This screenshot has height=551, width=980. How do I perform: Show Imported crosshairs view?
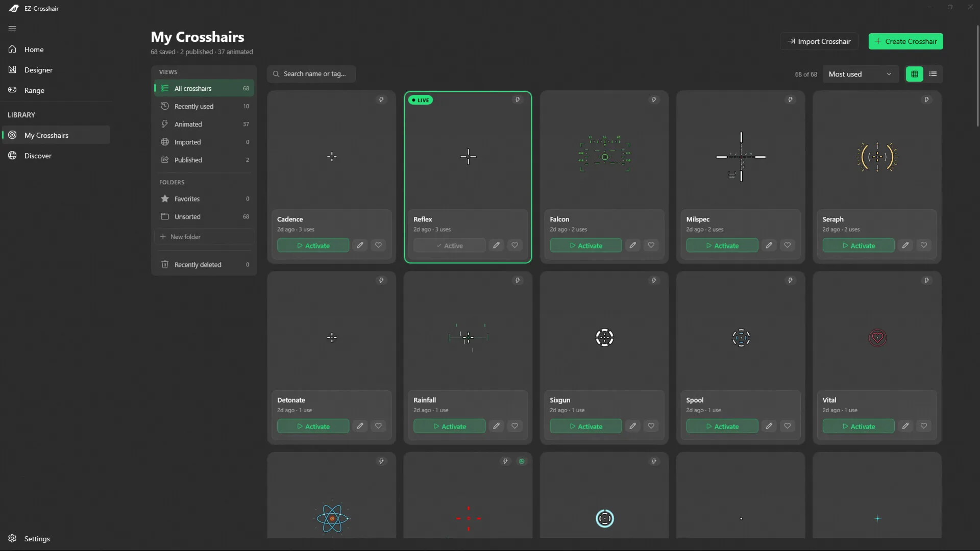click(x=204, y=142)
